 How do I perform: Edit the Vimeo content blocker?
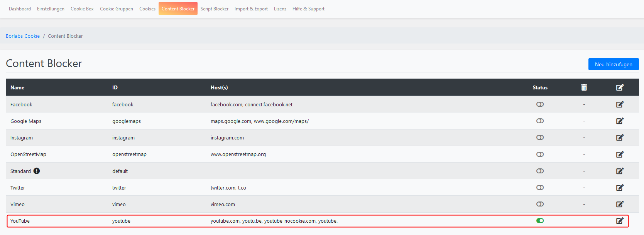pos(620,204)
